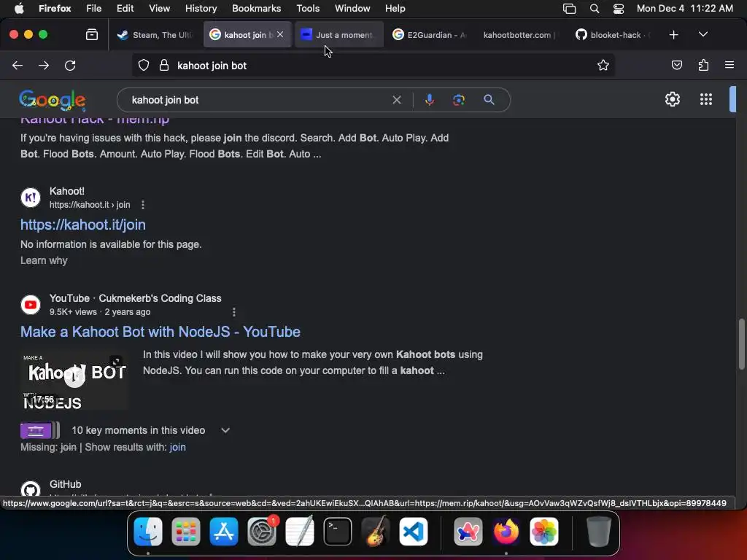Open Firefox View icon in tab bar

92,35
